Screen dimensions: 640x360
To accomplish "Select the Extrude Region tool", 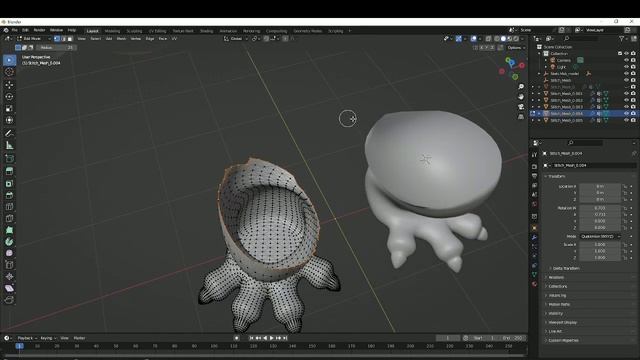I will (9, 171).
